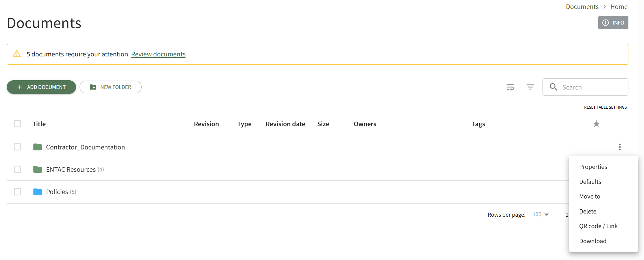The width and height of the screenshot is (644, 260).
Task: Click the Home breadcrumb
Action: [619, 7]
